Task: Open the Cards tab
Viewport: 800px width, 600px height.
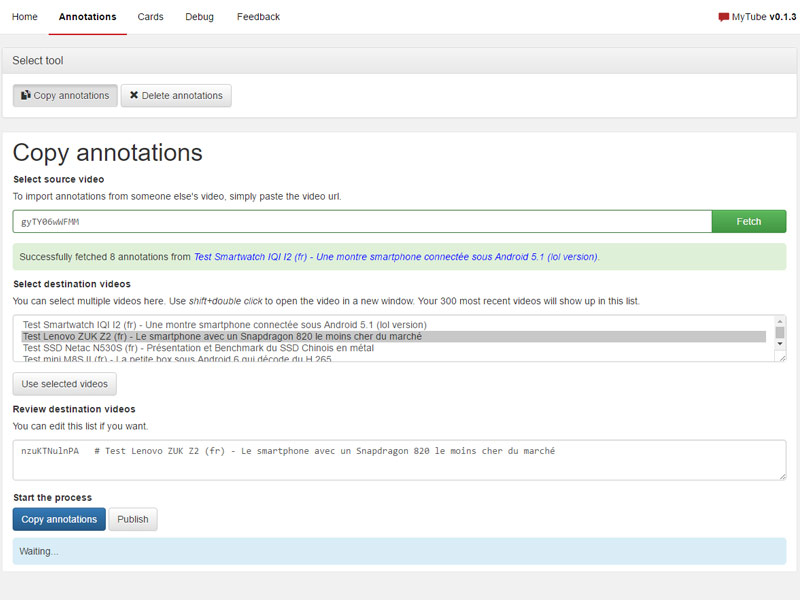Action: [x=151, y=17]
